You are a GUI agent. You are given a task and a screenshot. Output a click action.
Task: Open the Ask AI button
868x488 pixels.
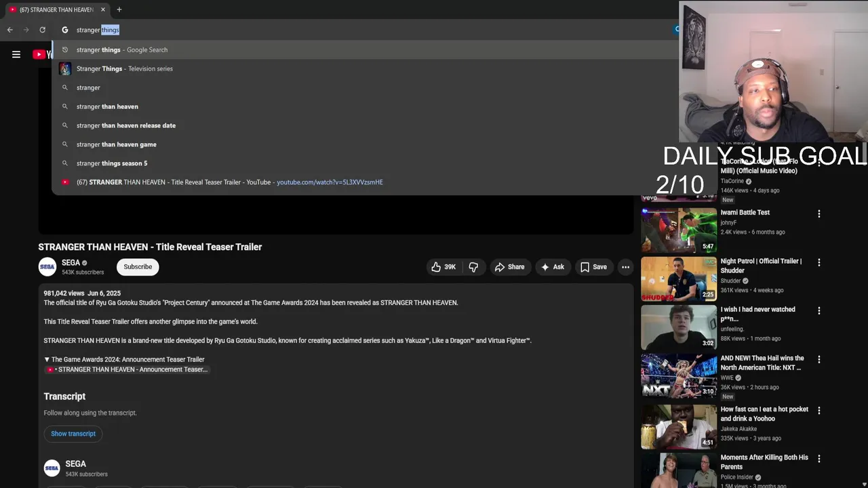[552, 267]
